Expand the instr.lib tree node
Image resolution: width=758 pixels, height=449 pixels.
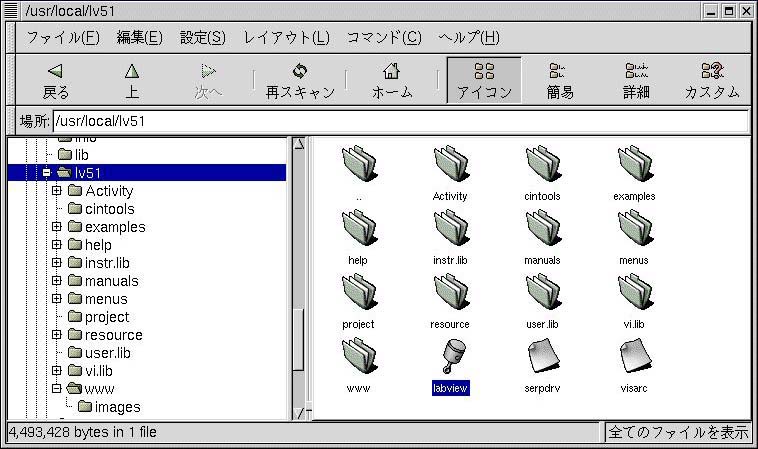coord(57,263)
